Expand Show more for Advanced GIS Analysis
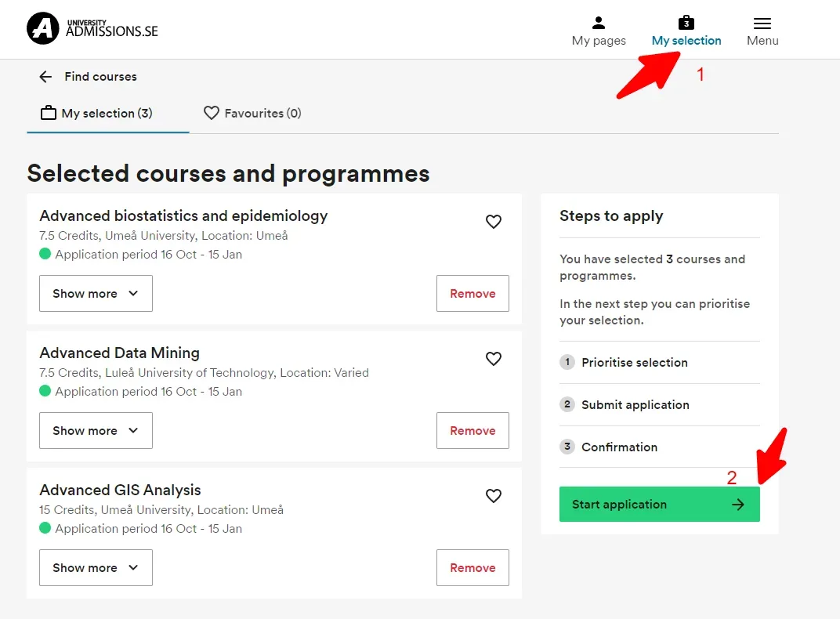 click(x=96, y=568)
